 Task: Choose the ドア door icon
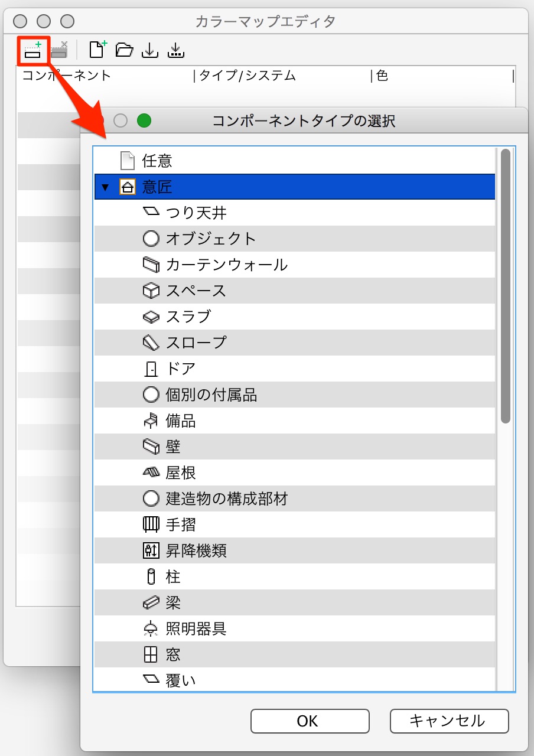[x=151, y=369]
